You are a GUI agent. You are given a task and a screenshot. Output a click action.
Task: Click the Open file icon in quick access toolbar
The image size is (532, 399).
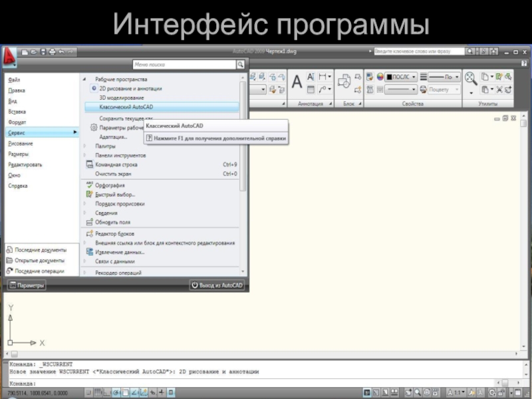coord(34,52)
